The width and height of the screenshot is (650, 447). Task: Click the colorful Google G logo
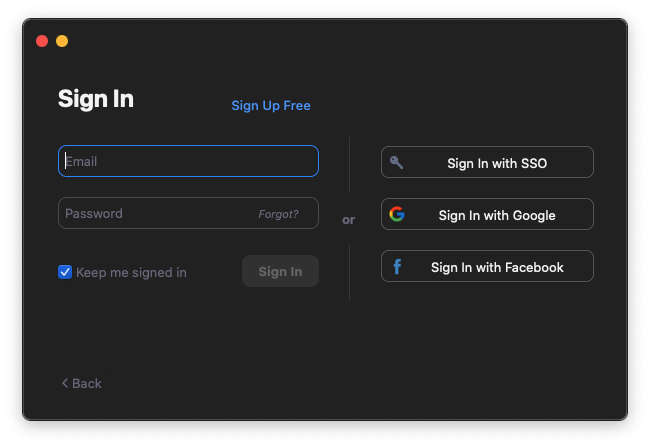point(397,214)
